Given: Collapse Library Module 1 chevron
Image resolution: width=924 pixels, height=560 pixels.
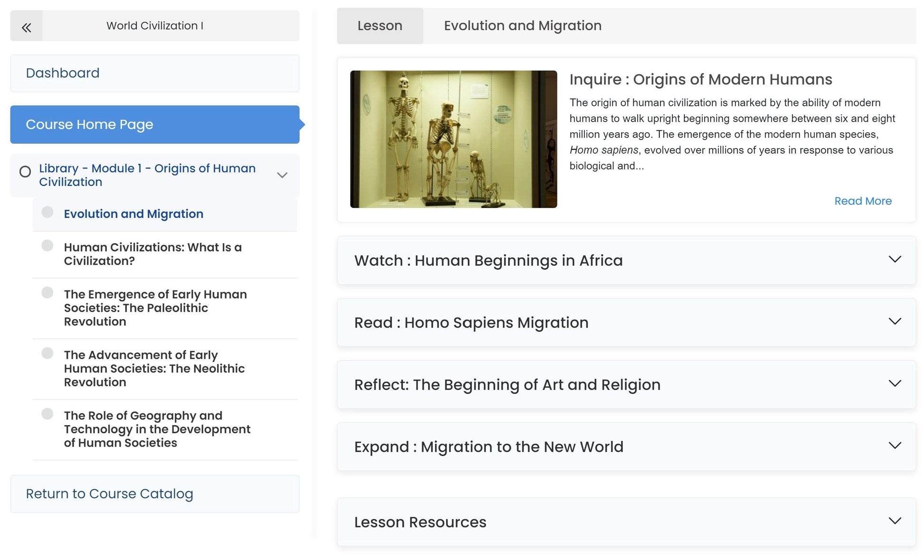Looking at the screenshot, I should (x=282, y=175).
